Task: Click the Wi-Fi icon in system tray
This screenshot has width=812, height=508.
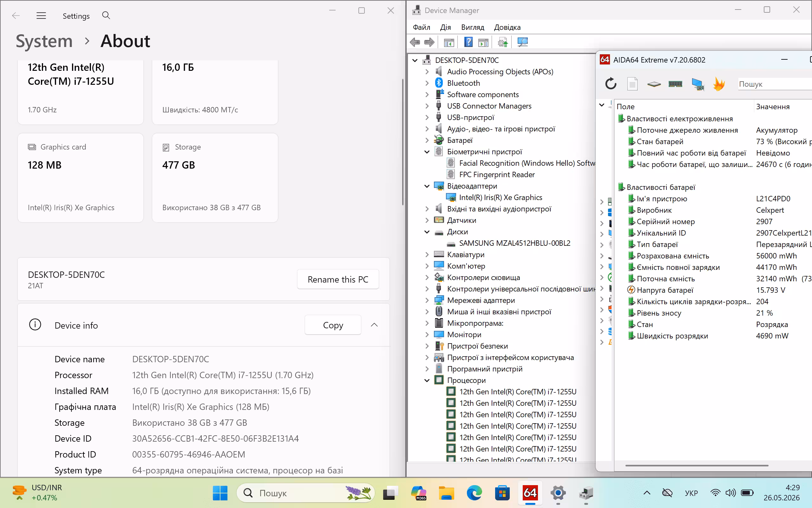Action: (715, 493)
